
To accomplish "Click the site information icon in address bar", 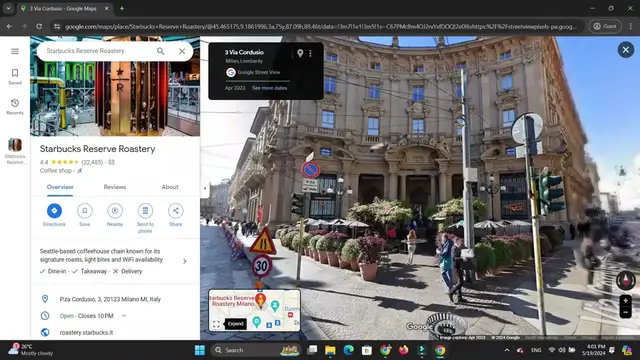I will (x=57, y=27).
